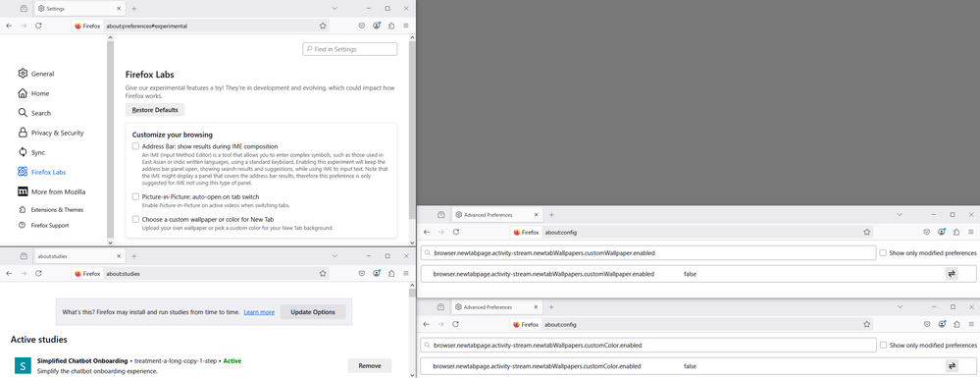Remove Simplified Chatbot Onboarding study
The height and width of the screenshot is (378, 980).
[370, 365]
